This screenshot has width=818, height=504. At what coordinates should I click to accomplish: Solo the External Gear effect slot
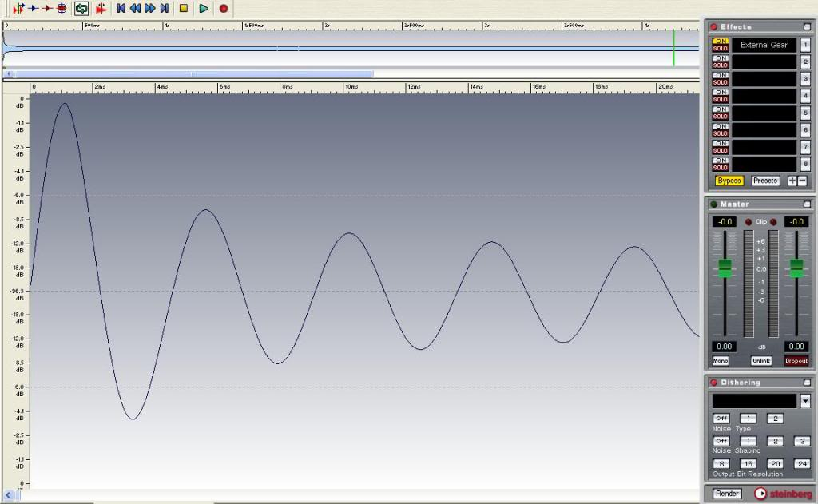tap(721, 48)
